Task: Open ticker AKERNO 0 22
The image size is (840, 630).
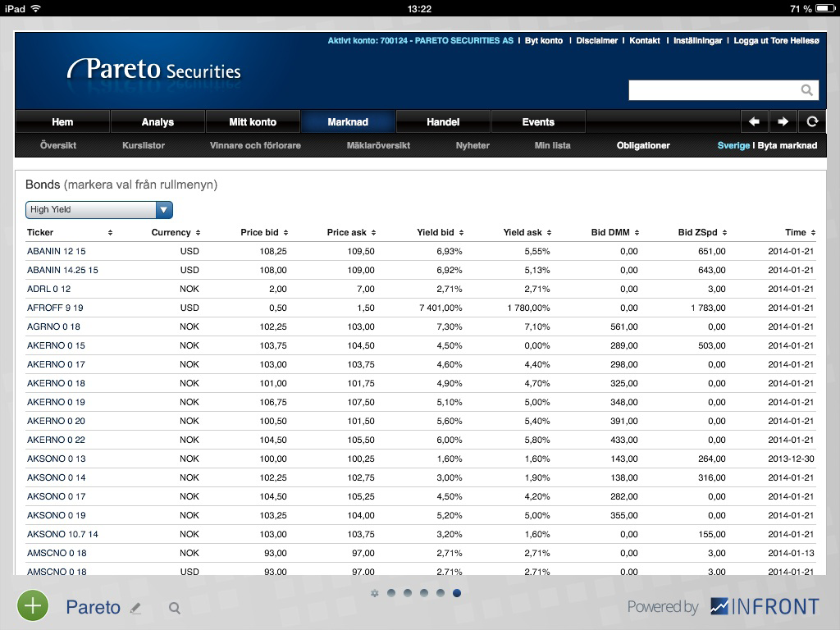Action: (x=57, y=440)
